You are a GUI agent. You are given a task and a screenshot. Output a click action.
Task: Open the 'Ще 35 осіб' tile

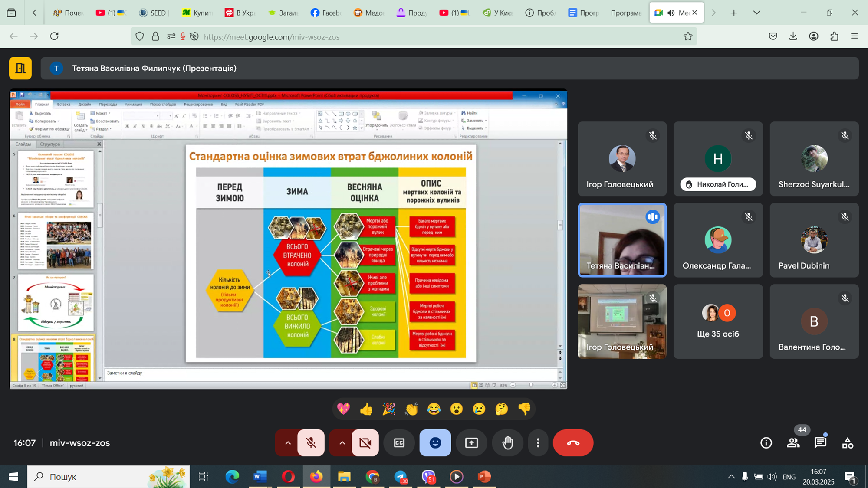point(718,321)
